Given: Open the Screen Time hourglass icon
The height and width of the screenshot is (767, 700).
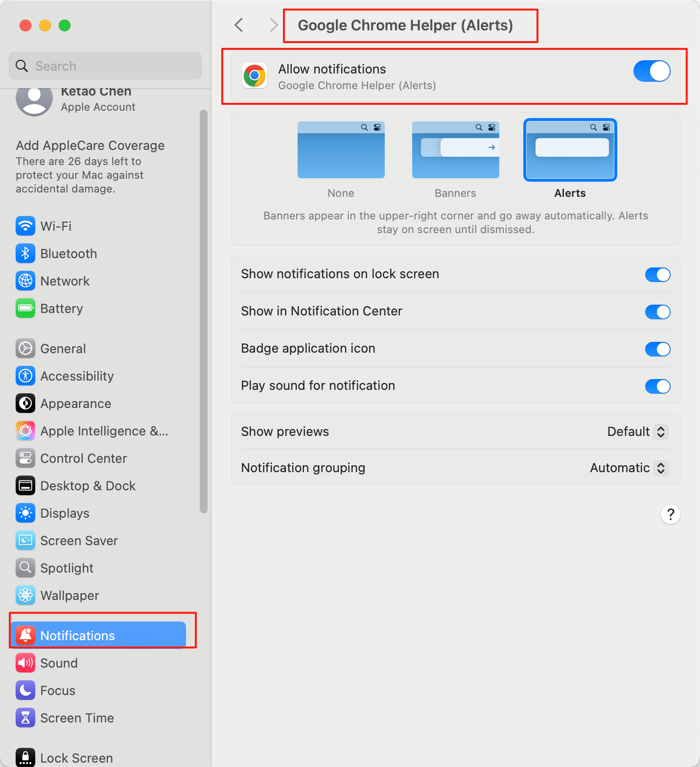Looking at the screenshot, I should click(25, 718).
